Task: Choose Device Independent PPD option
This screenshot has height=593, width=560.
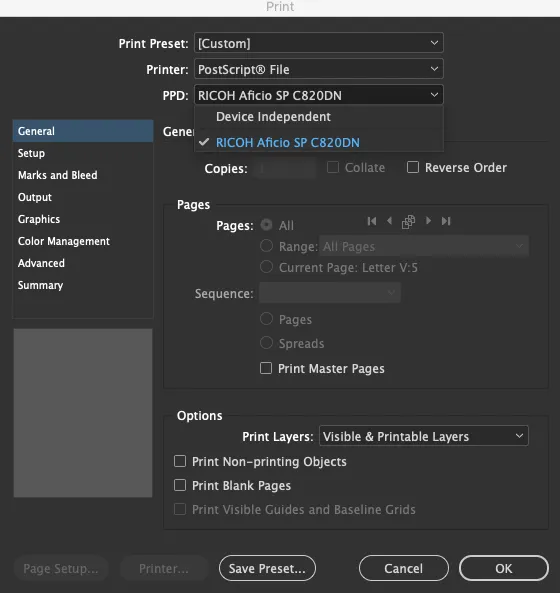Action: click(319, 117)
